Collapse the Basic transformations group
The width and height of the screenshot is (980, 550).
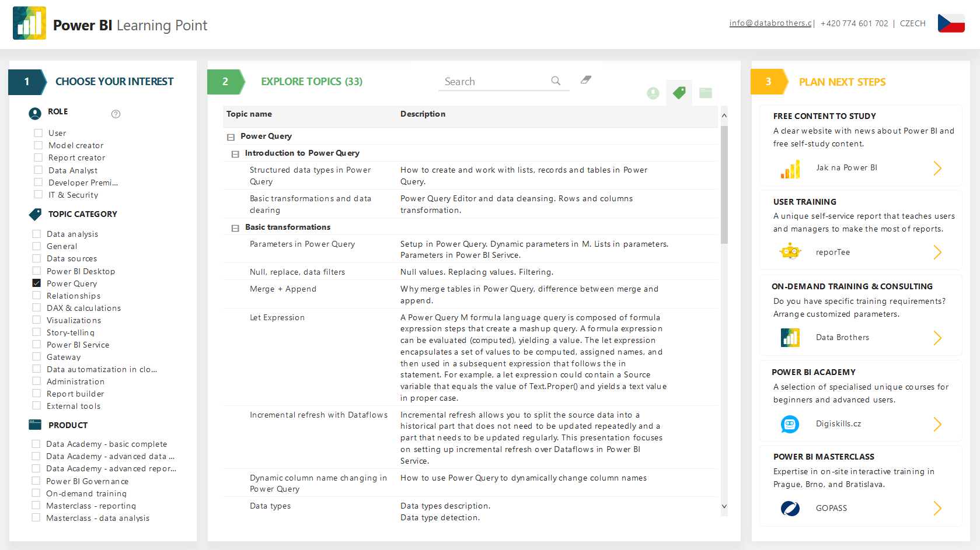coord(235,228)
